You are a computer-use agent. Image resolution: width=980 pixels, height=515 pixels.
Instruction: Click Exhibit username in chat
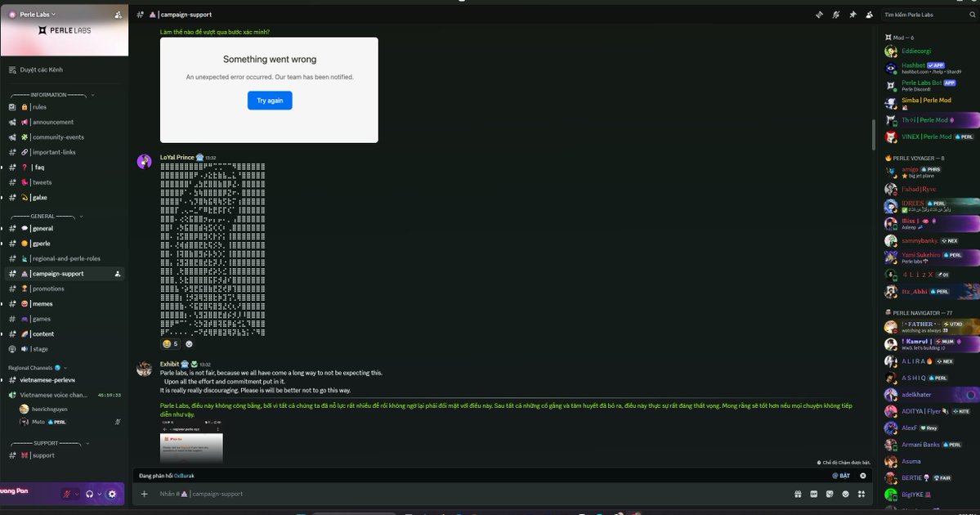click(x=169, y=364)
